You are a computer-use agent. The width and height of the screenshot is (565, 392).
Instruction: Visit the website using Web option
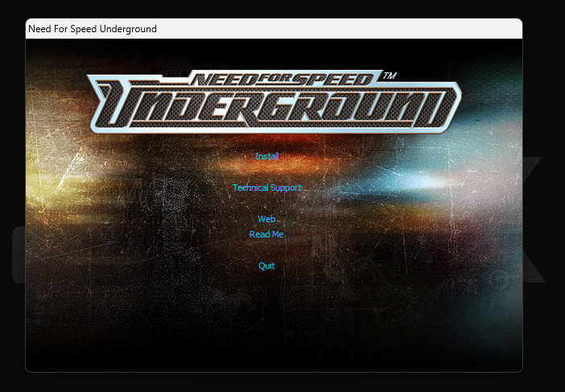tap(266, 219)
